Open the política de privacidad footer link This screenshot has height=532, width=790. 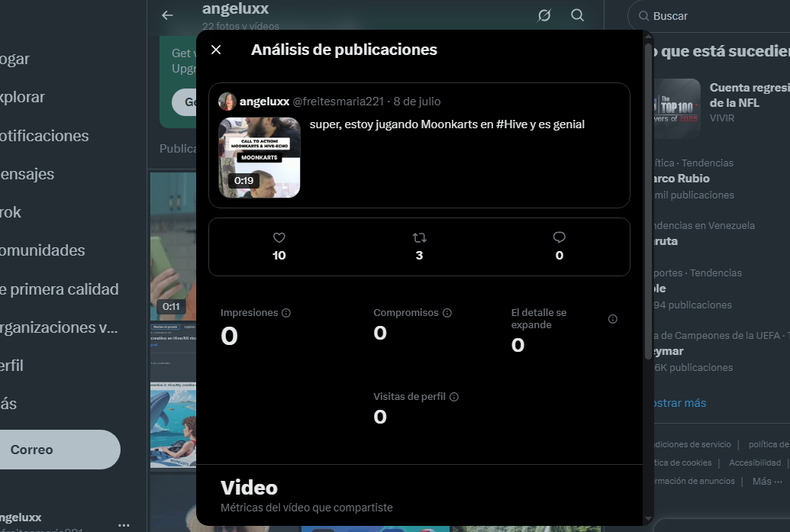[769, 444]
